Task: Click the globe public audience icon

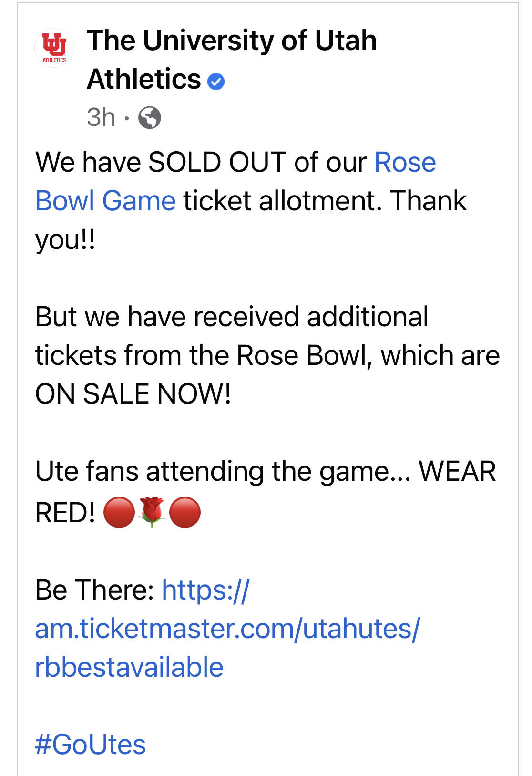Action: click(150, 118)
